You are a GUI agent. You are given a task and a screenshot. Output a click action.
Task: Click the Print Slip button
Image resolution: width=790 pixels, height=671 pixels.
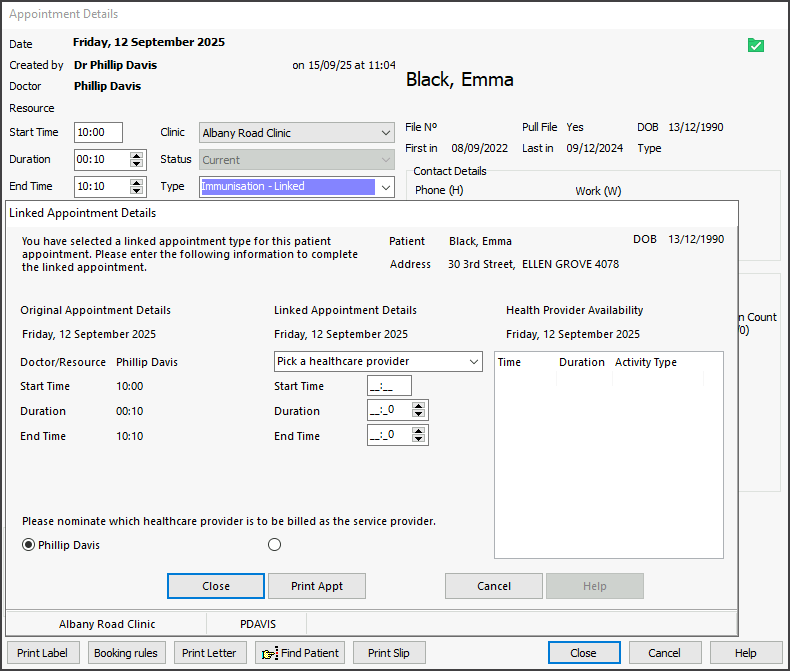click(389, 653)
